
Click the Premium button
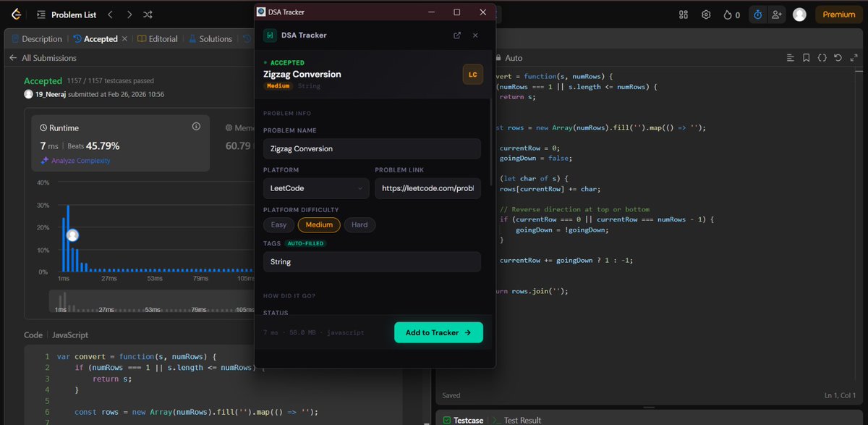839,14
